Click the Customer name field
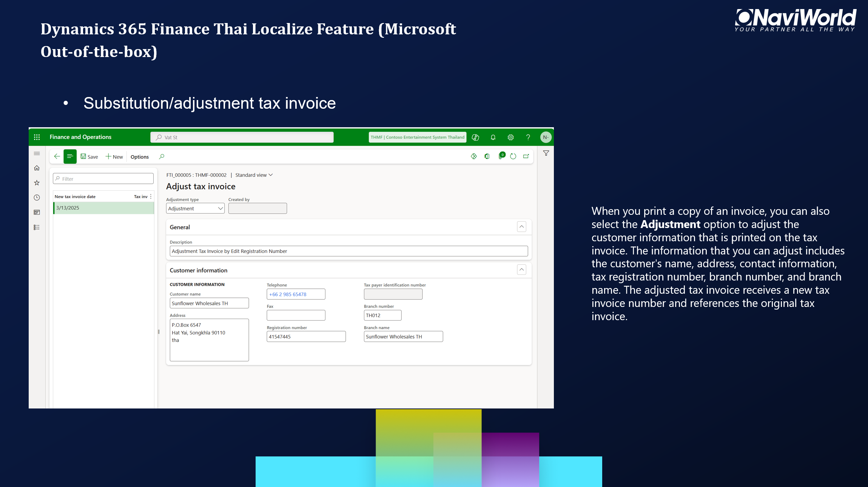This screenshot has width=868, height=487. [209, 303]
